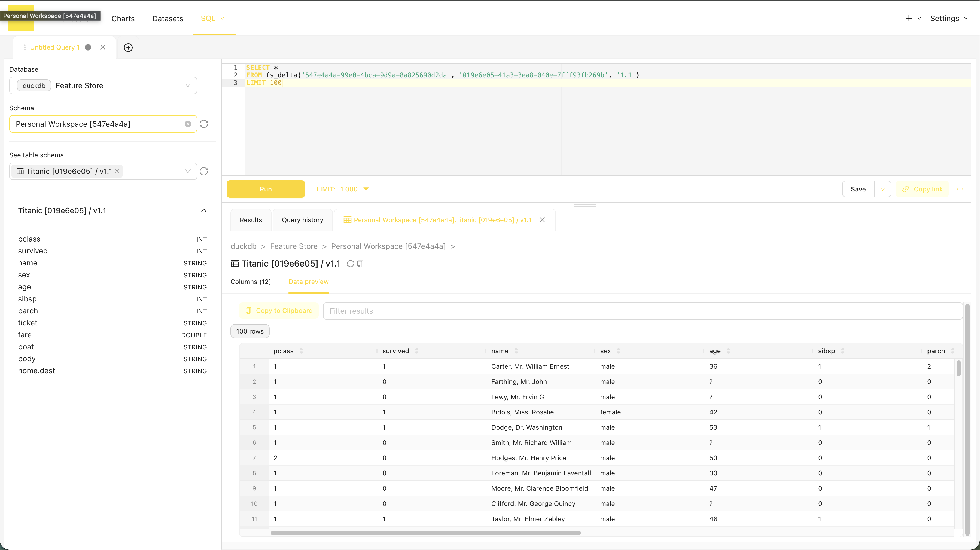
Task: Open the LIMIT 1 000 dropdown
Action: (342, 189)
